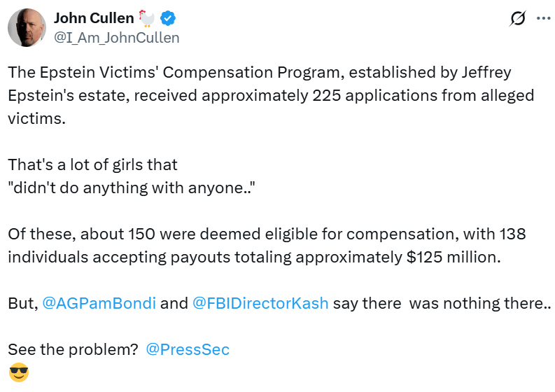Click the "$125 million" amount
The width and height of the screenshot is (555, 392).
coord(454,256)
